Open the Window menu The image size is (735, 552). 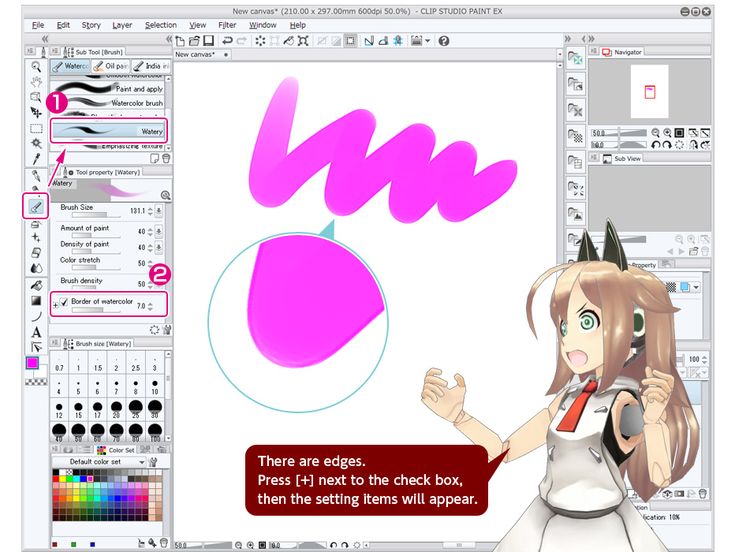coord(262,25)
